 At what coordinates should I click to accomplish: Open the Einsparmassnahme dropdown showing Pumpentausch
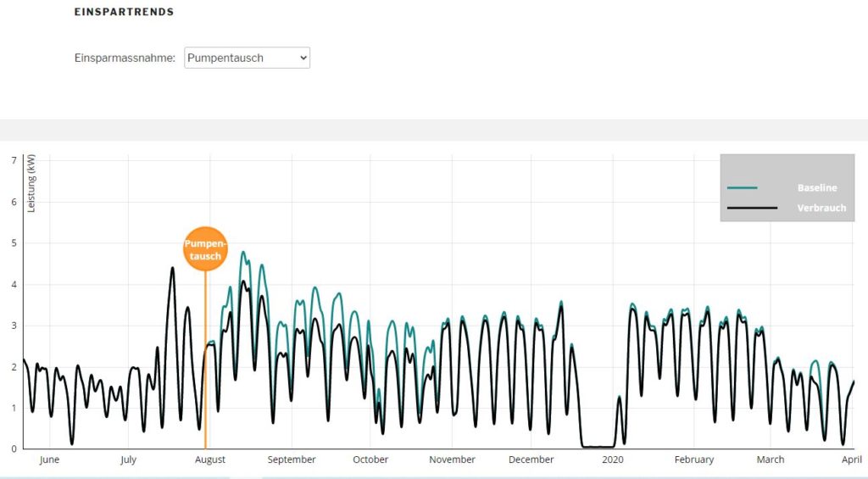(x=247, y=58)
